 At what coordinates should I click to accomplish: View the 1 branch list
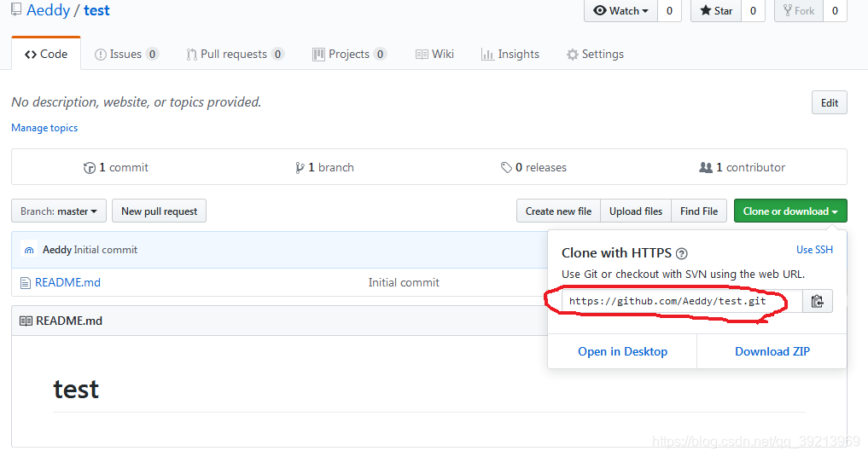tap(324, 167)
